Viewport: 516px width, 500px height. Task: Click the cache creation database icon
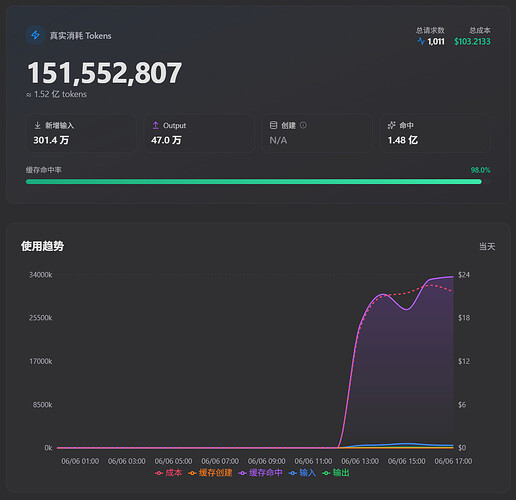click(x=273, y=125)
